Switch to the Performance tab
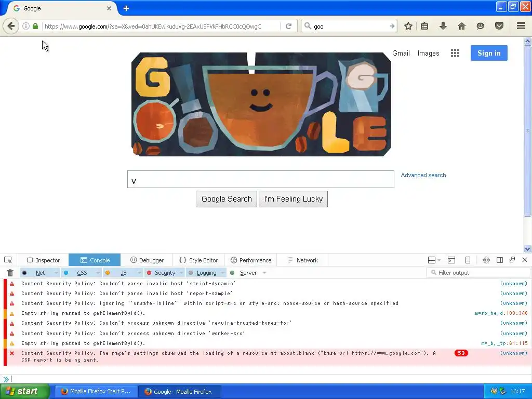Screen dimensions: 532x399 [x=251, y=260]
